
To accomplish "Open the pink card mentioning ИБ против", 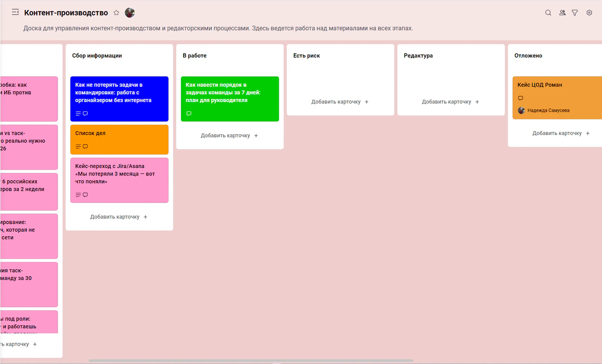I will (29, 99).
